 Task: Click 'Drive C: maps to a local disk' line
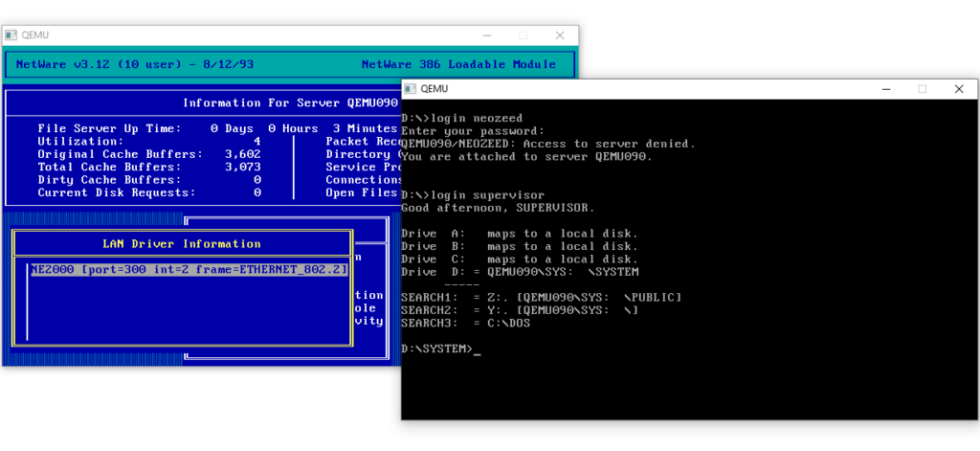point(520,259)
